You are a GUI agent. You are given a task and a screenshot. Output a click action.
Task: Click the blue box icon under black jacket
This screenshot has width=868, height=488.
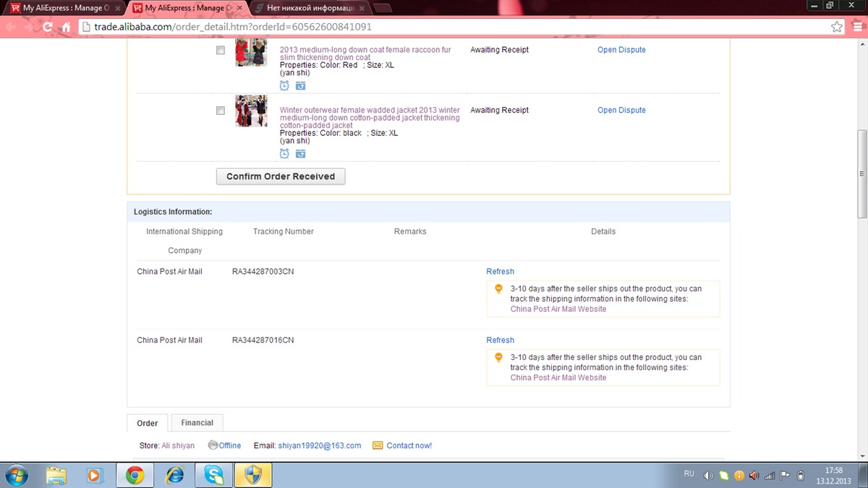(300, 153)
